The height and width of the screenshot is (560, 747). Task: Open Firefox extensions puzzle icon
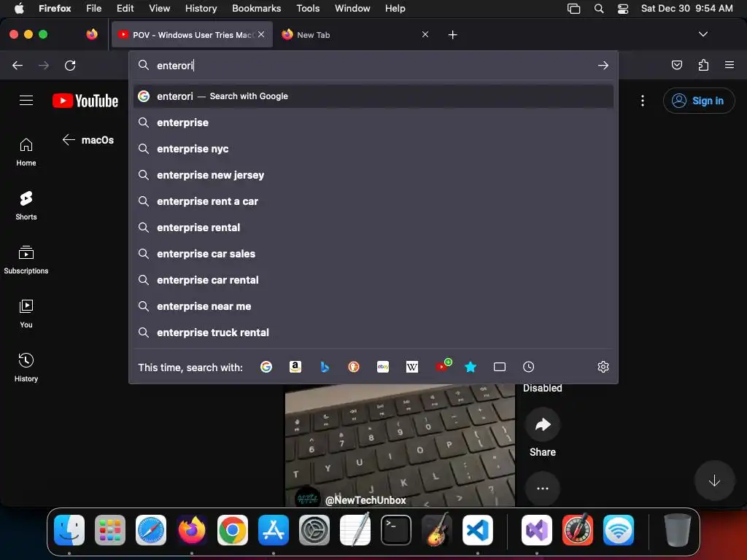pyautogui.click(x=703, y=65)
